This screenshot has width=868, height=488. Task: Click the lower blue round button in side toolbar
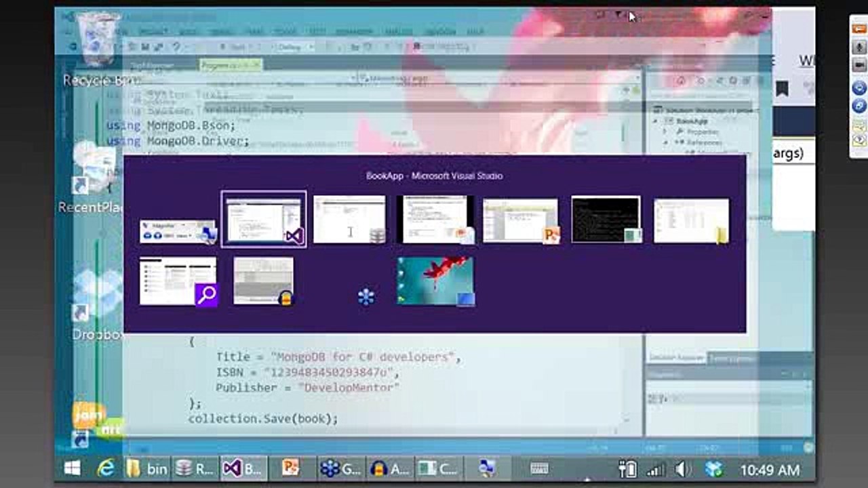[859, 106]
